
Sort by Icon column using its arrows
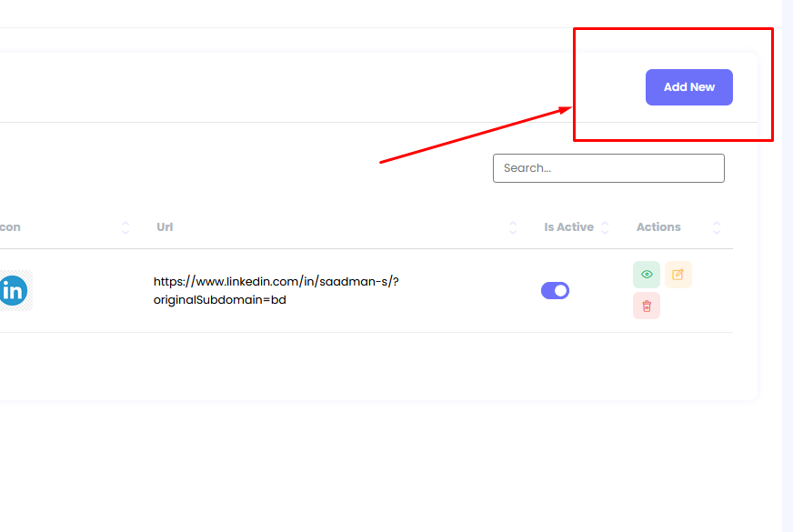pyautogui.click(x=125, y=227)
